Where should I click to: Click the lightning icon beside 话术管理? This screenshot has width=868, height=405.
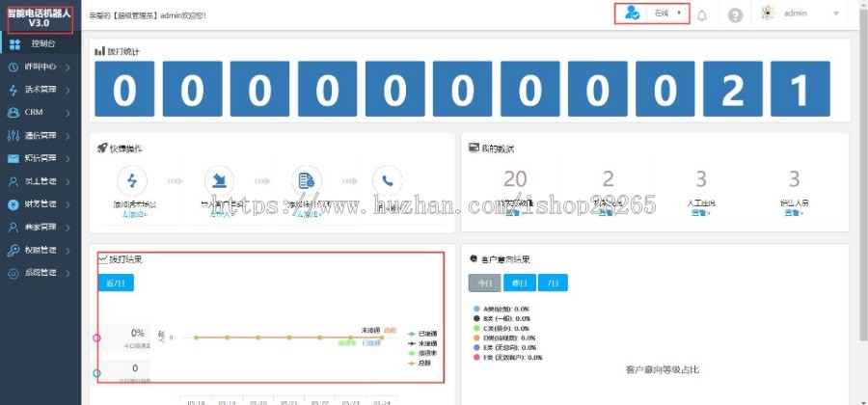pyautogui.click(x=14, y=90)
